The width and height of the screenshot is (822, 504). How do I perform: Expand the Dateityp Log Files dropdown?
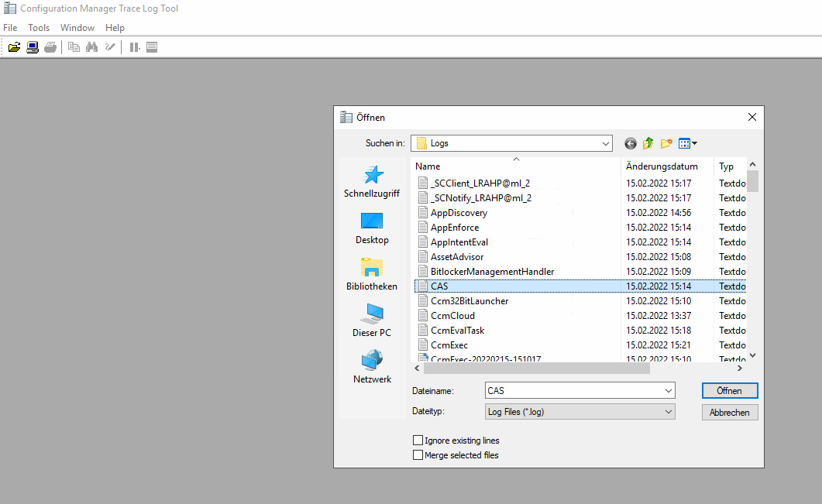[669, 412]
